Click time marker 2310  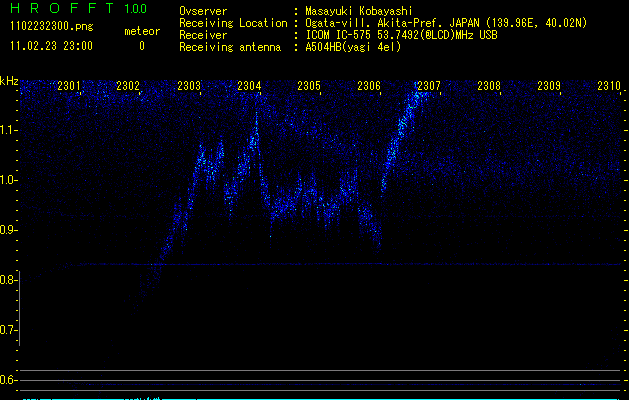pos(609,86)
